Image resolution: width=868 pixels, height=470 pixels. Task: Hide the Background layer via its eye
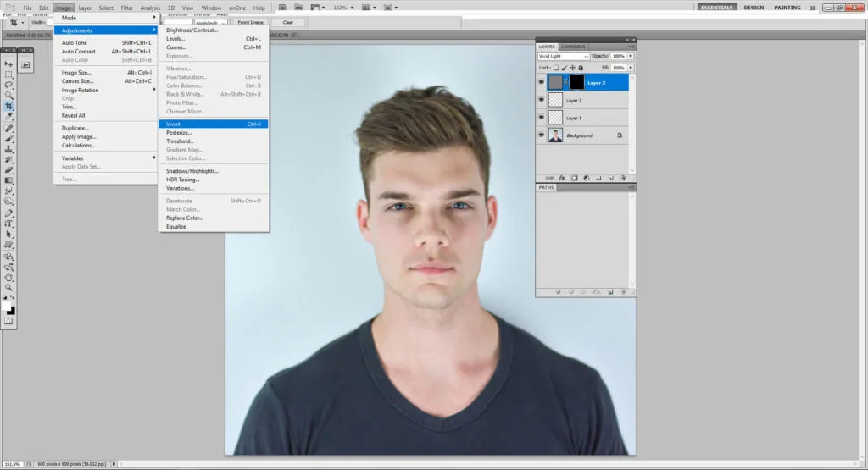[x=542, y=135]
